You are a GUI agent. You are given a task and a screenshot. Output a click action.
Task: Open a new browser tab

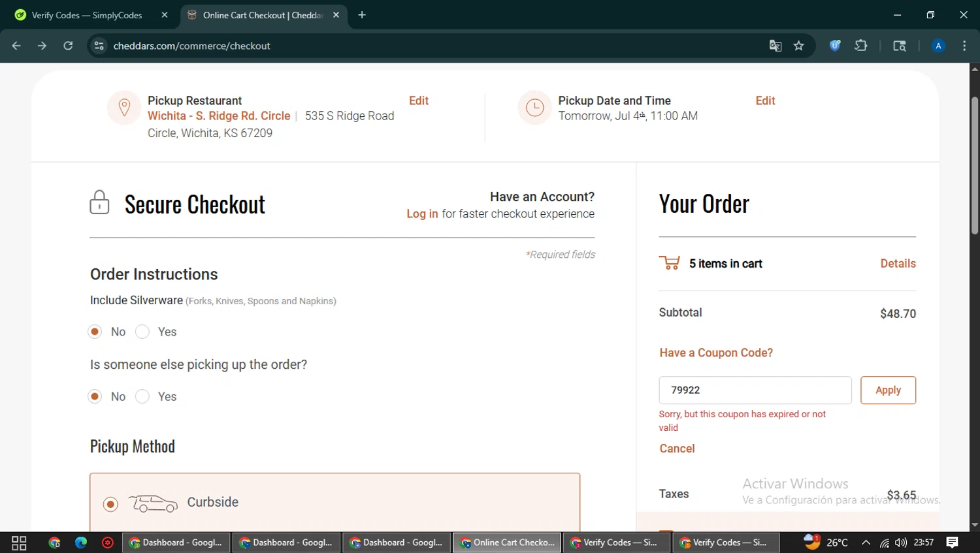[x=362, y=15]
